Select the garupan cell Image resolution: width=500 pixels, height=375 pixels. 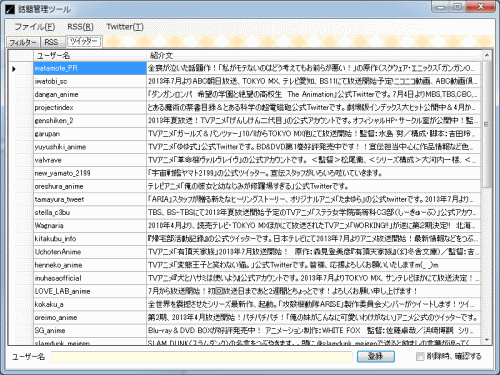click(x=90, y=134)
